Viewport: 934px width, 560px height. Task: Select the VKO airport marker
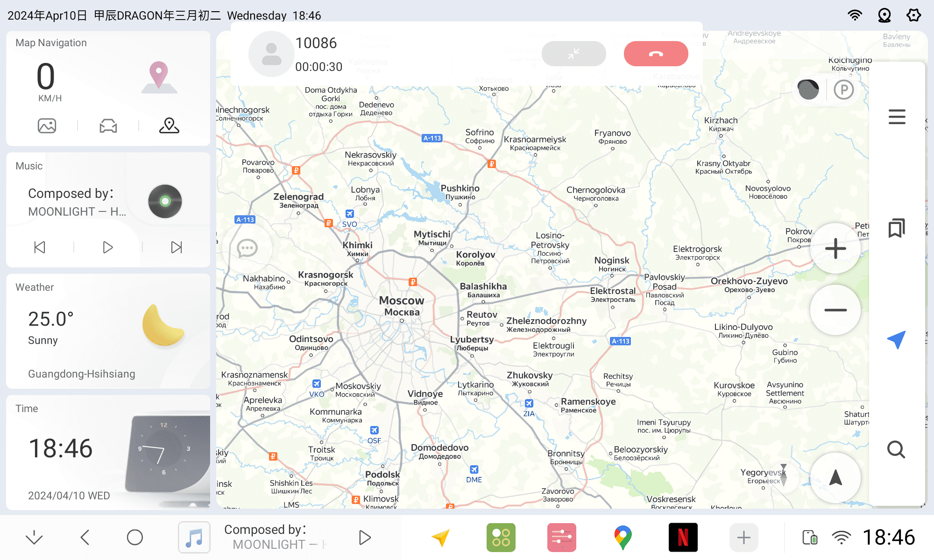(317, 388)
